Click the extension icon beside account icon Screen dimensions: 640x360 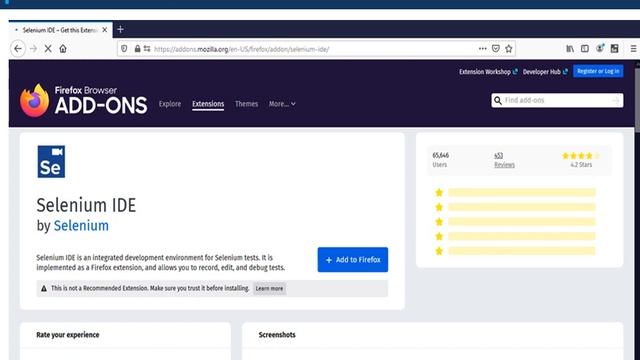[615, 49]
